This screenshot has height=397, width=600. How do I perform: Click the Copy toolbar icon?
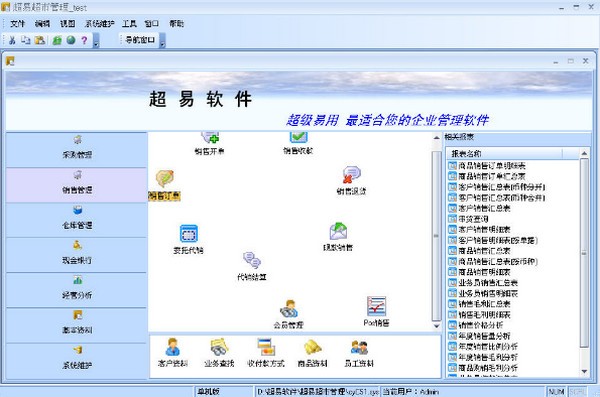tap(26, 40)
